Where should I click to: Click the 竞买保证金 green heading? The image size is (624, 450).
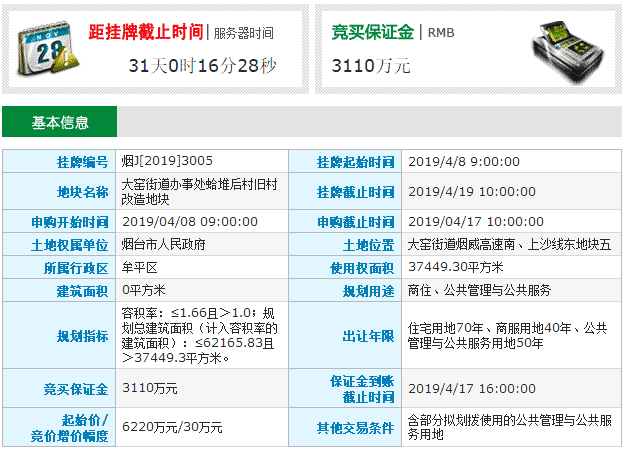[x=373, y=32]
